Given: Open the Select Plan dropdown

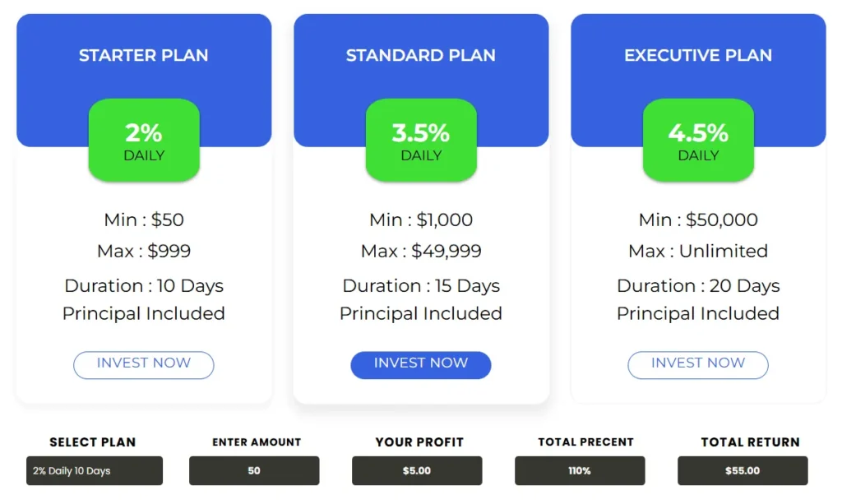Looking at the screenshot, I should [95, 471].
